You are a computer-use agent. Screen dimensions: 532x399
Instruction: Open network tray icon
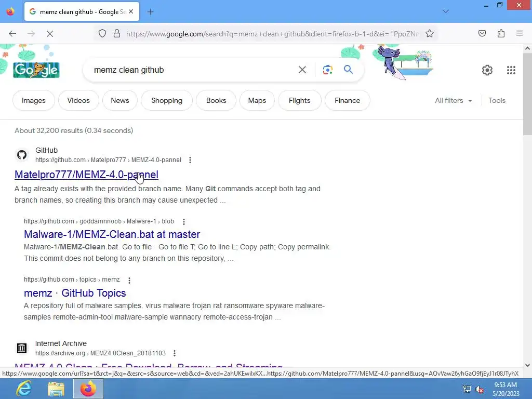tap(467, 389)
